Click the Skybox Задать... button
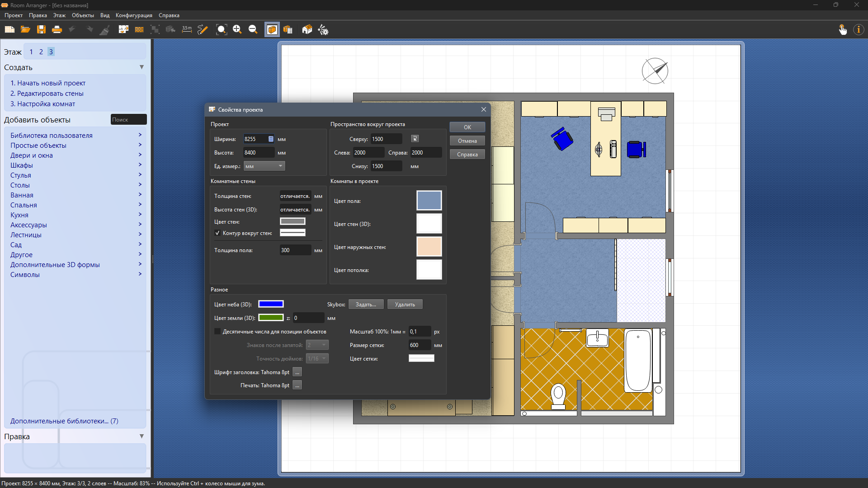Screen dimensions: 868x488 point(366,305)
